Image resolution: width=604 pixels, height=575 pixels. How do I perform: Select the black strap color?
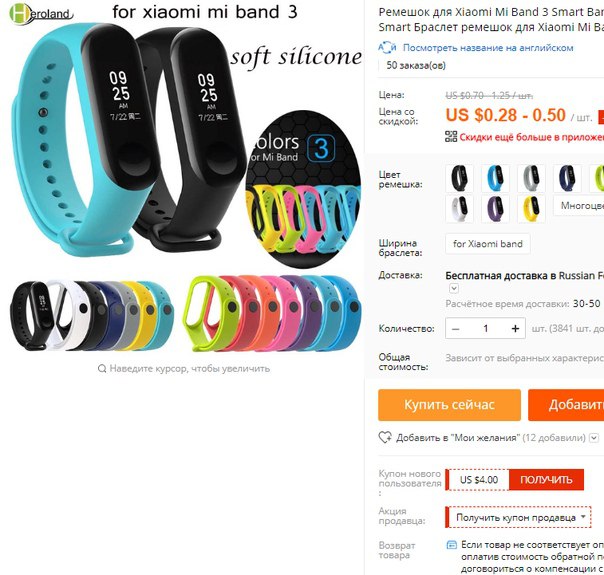tap(459, 178)
